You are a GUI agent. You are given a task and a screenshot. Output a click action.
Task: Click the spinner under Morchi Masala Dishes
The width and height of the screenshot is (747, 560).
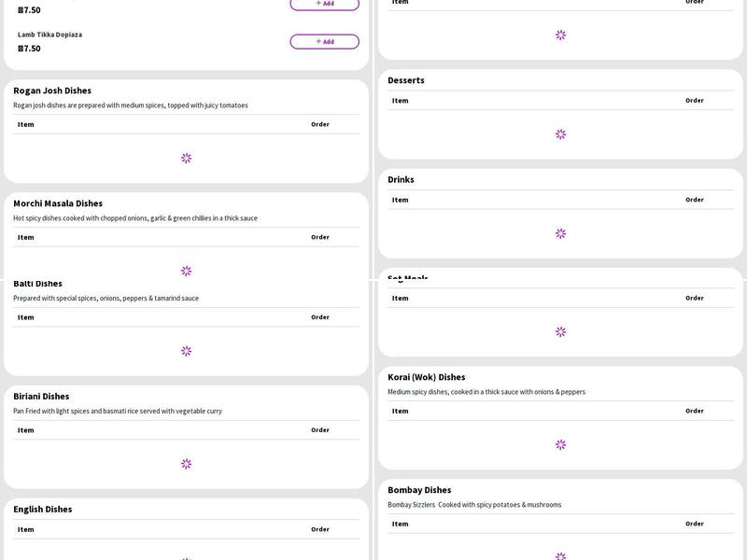[186, 271]
